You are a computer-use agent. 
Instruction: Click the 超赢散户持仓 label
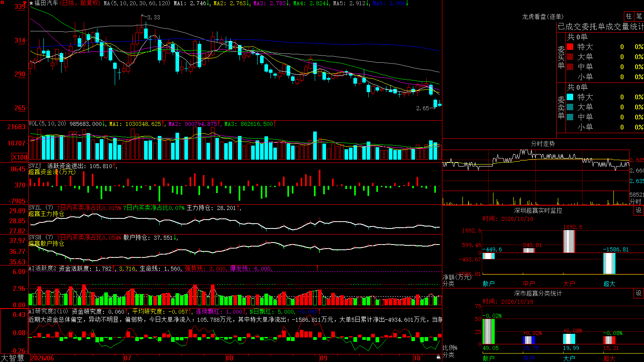(46, 243)
